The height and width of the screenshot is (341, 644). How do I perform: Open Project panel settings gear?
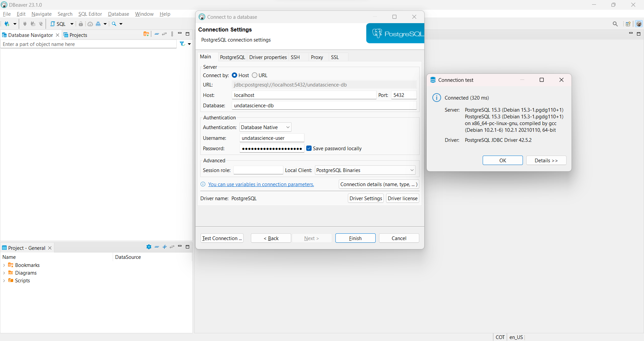point(149,247)
